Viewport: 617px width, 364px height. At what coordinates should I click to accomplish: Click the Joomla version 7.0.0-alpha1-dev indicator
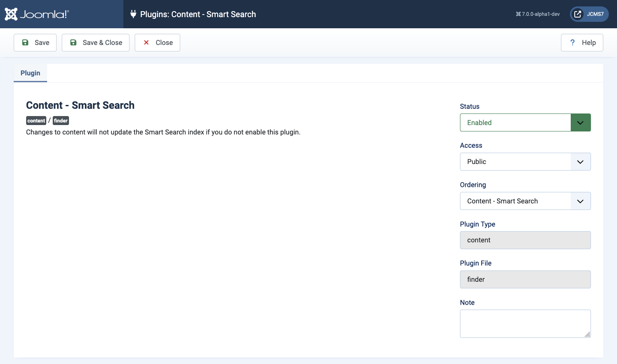tap(538, 14)
